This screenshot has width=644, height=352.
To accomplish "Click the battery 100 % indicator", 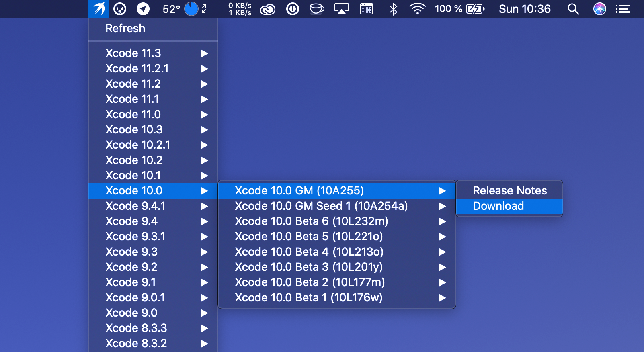I will [460, 9].
